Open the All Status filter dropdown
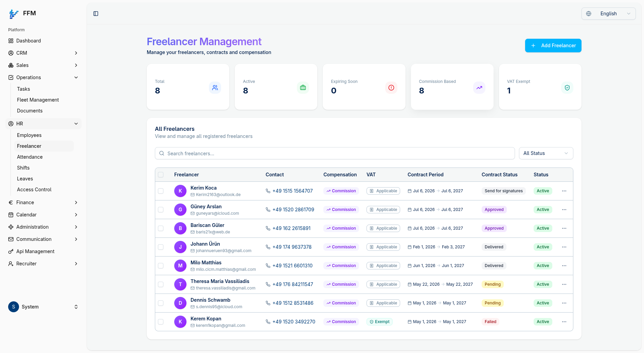This screenshot has width=644, height=353. pyautogui.click(x=546, y=153)
